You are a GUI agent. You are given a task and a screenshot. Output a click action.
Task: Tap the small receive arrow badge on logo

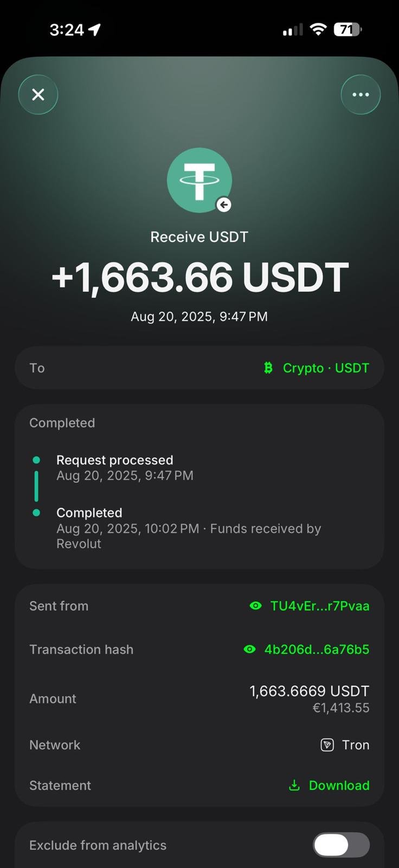click(x=224, y=205)
